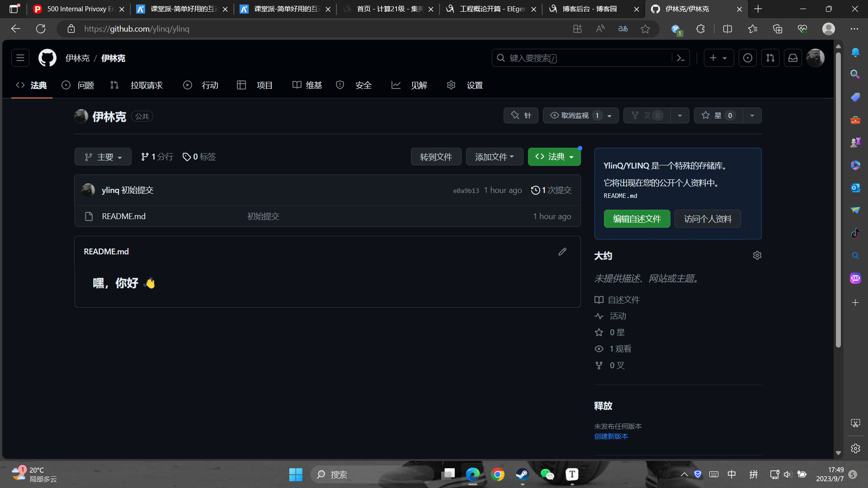
Task: Open the About section settings gear
Action: (x=757, y=255)
